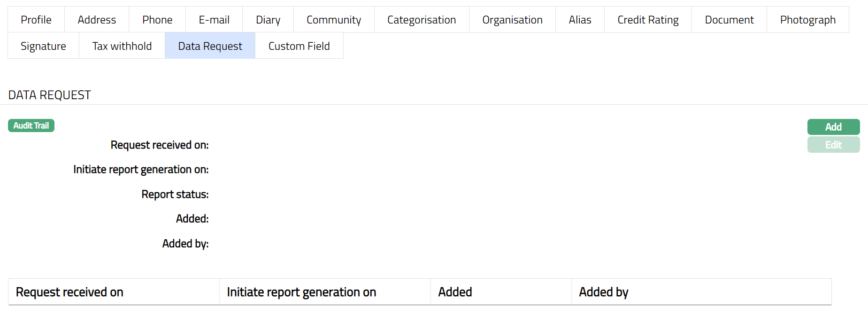The image size is (868, 314).
Task: Click the Request received on column header
Action: tap(69, 292)
